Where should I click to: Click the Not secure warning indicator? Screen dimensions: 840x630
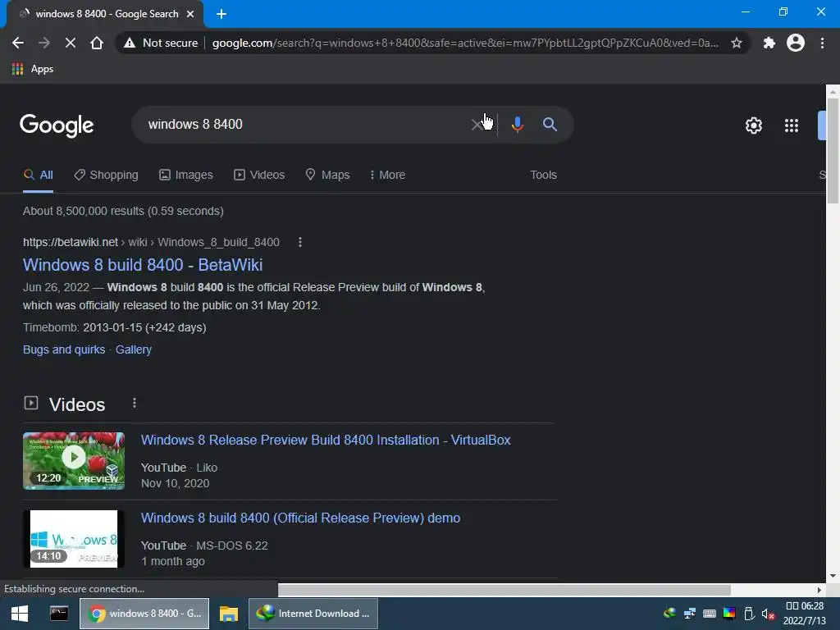pos(161,43)
